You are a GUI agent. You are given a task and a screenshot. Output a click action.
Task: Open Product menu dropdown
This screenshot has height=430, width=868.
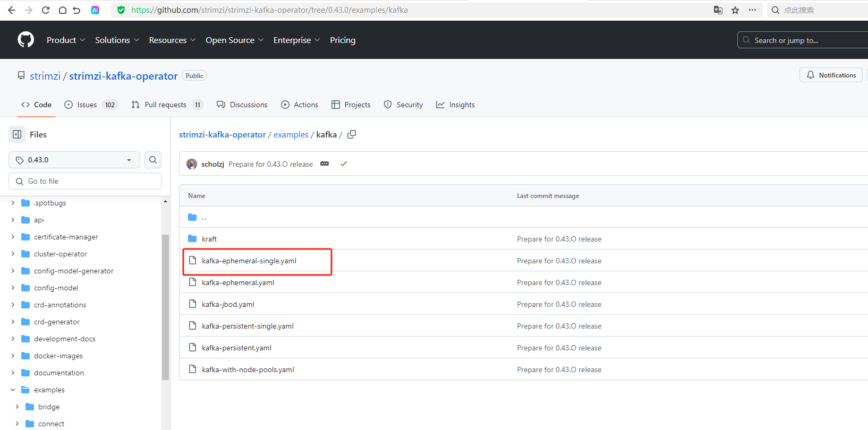pyautogui.click(x=66, y=40)
